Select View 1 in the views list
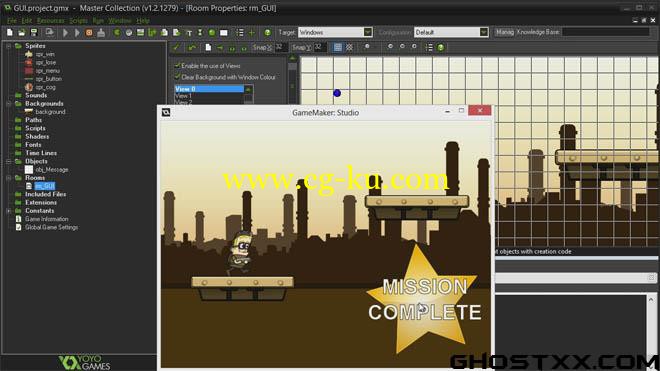The height and width of the screenshot is (371, 660). pos(209,96)
